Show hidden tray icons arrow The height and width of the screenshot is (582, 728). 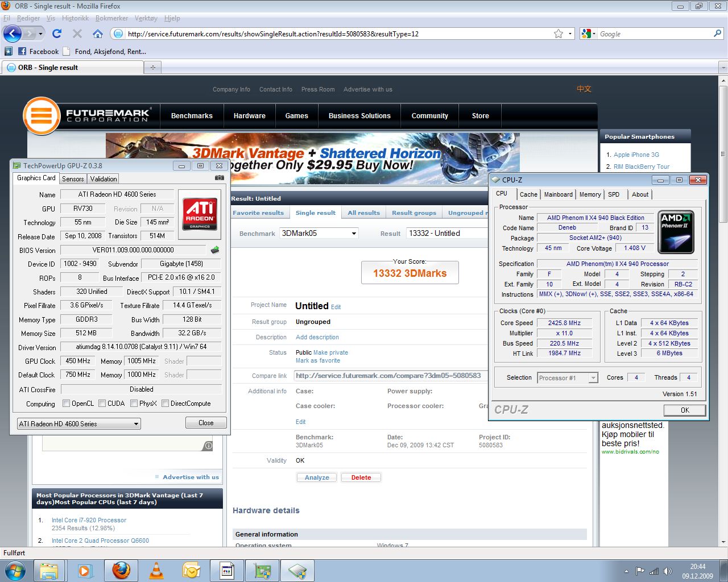[x=627, y=571]
